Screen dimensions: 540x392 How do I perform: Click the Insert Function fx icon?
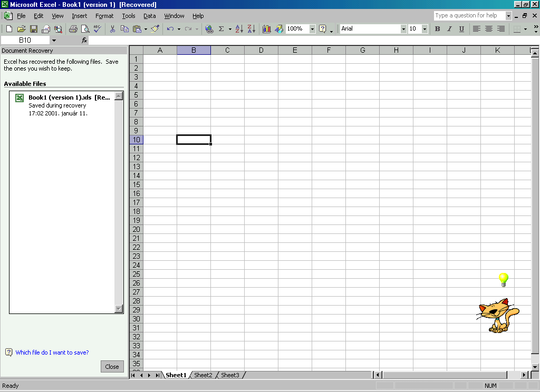[x=84, y=40]
